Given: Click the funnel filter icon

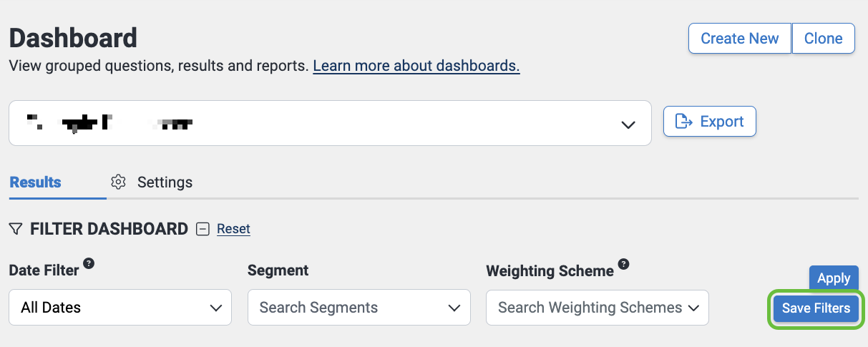Looking at the screenshot, I should coord(16,229).
